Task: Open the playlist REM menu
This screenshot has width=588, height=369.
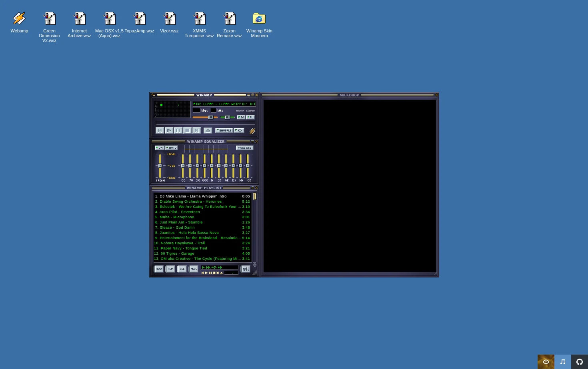Action: [x=170, y=269]
